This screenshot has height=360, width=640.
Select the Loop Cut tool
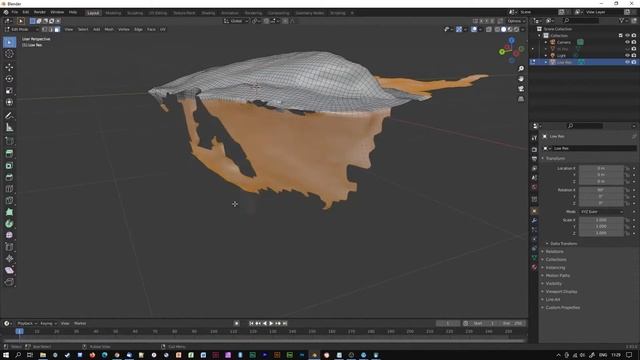[x=9, y=189]
